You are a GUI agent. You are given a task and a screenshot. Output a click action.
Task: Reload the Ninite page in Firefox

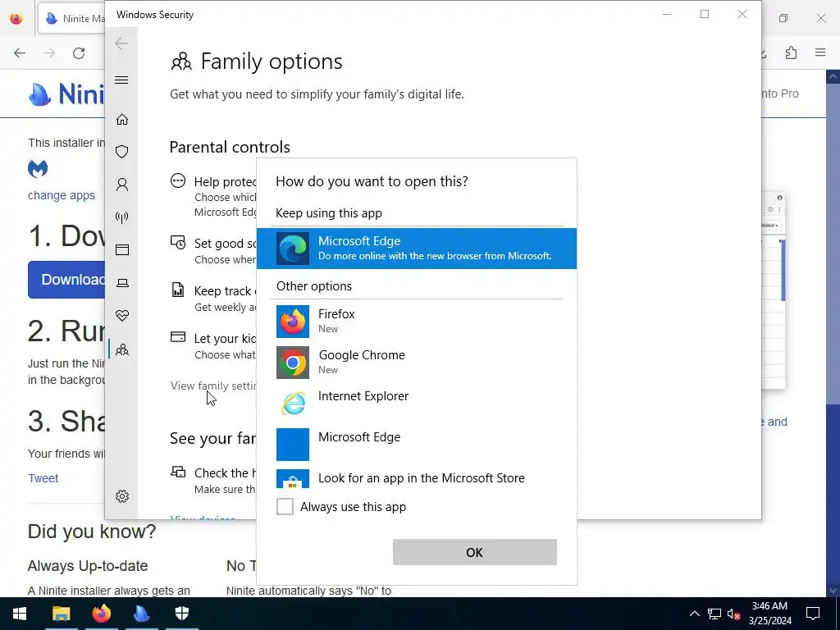(79, 53)
